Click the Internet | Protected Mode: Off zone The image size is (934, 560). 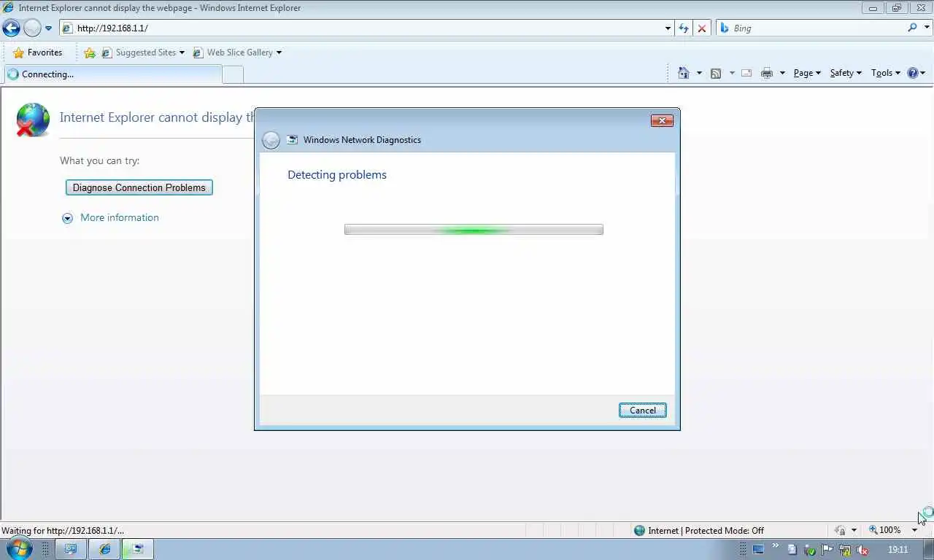coord(699,530)
